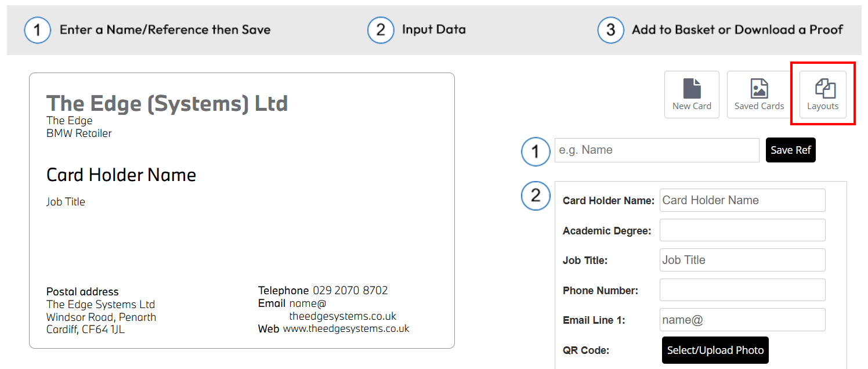Screen dimensions: 868x369
Task: Focus the Phone Number input
Action: pyautogui.click(x=742, y=290)
